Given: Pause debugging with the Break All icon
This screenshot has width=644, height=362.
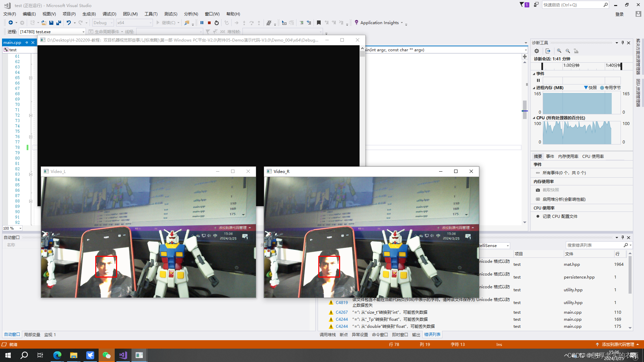Looking at the screenshot, I should point(202,23).
